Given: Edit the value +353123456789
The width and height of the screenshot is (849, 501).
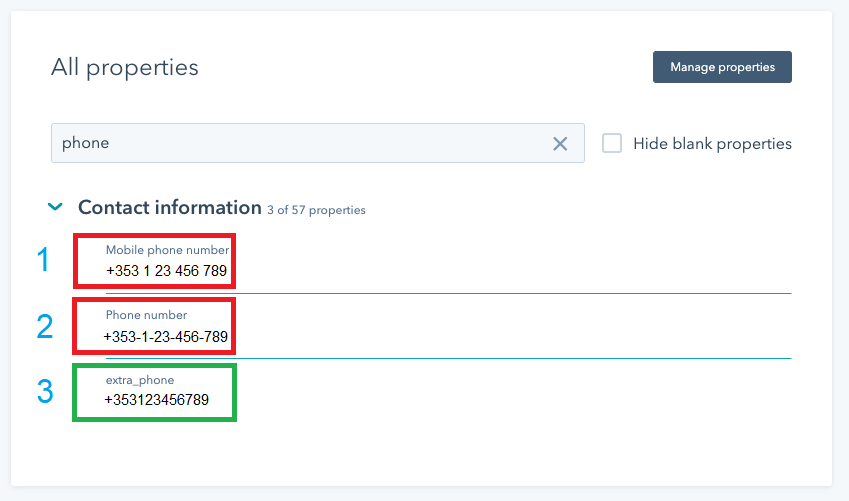Looking at the screenshot, I should (x=156, y=400).
